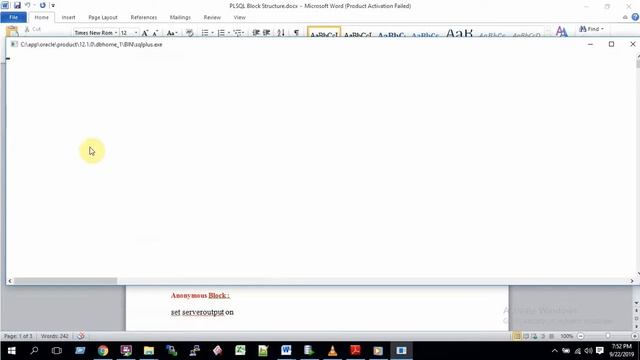Open the View ribbon tab
This screenshot has height=360, width=640.
tap(240, 18)
